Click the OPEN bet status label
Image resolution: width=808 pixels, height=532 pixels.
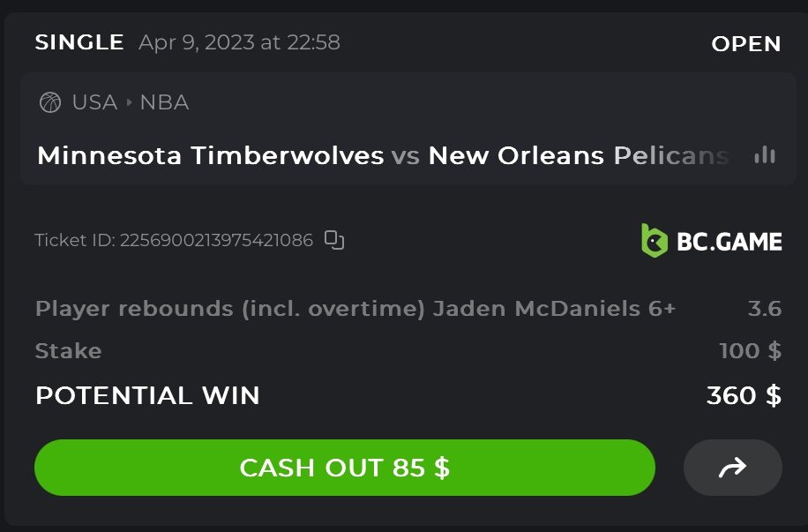[745, 44]
